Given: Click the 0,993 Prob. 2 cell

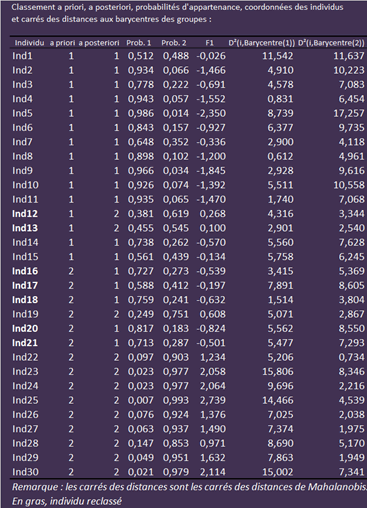Looking at the screenshot, I should [x=176, y=400].
